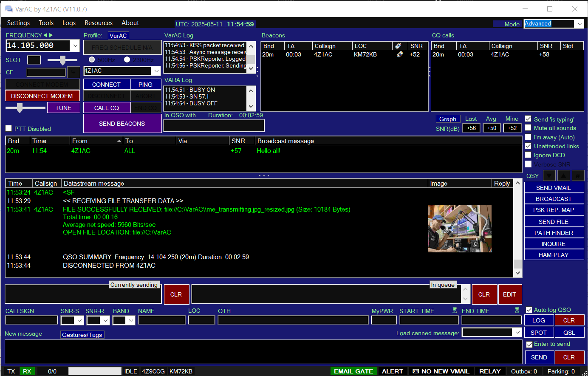
Task: Click the SPOT button
Action: [539, 333]
